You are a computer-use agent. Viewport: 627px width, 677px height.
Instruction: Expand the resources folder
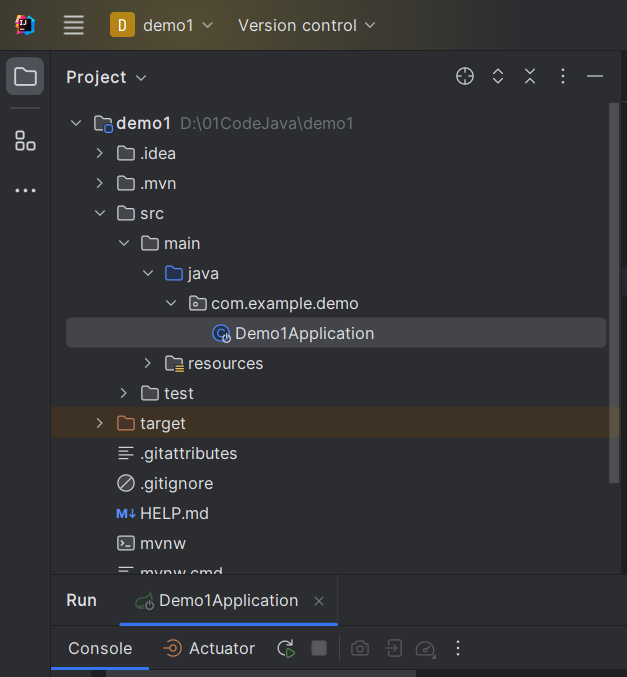(148, 363)
